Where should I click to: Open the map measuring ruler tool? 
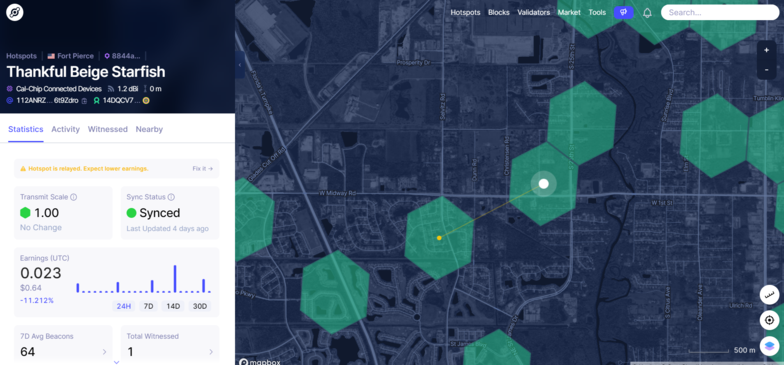(x=770, y=294)
